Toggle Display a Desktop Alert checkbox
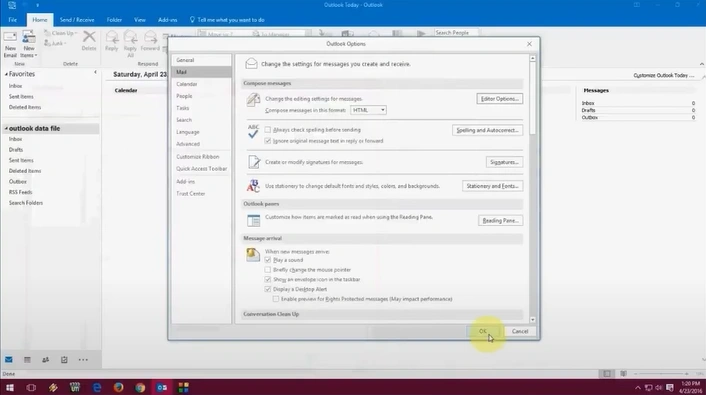 pyautogui.click(x=268, y=289)
